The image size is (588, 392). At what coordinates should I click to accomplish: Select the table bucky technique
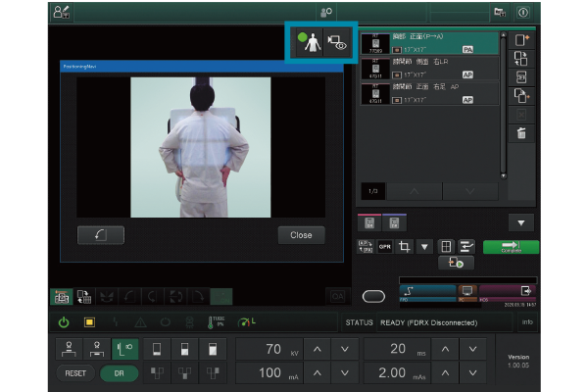(97, 349)
